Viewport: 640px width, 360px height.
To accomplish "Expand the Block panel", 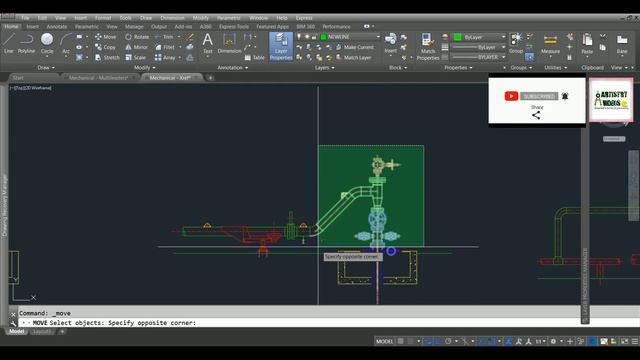I will (398, 68).
